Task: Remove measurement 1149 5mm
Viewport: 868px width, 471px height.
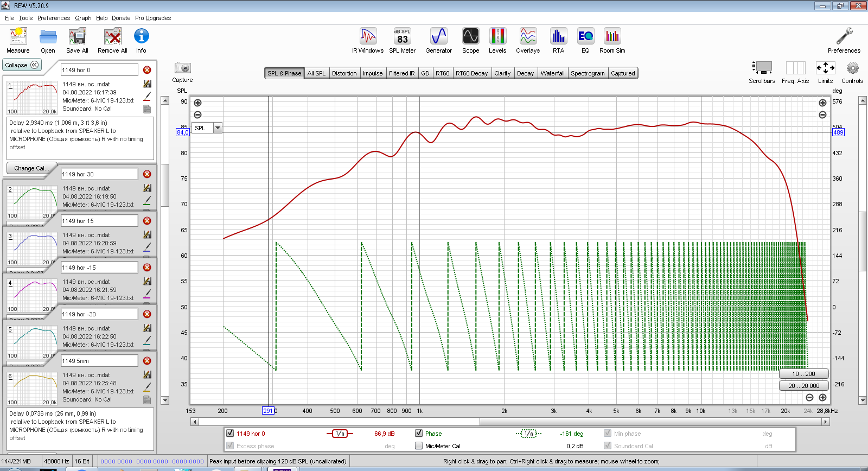Action: point(147,361)
